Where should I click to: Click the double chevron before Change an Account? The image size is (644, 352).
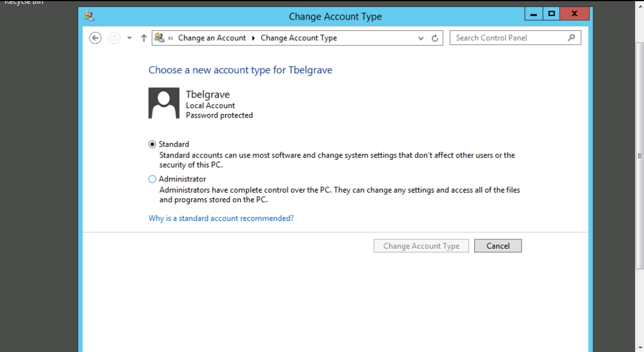(x=170, y=38)
